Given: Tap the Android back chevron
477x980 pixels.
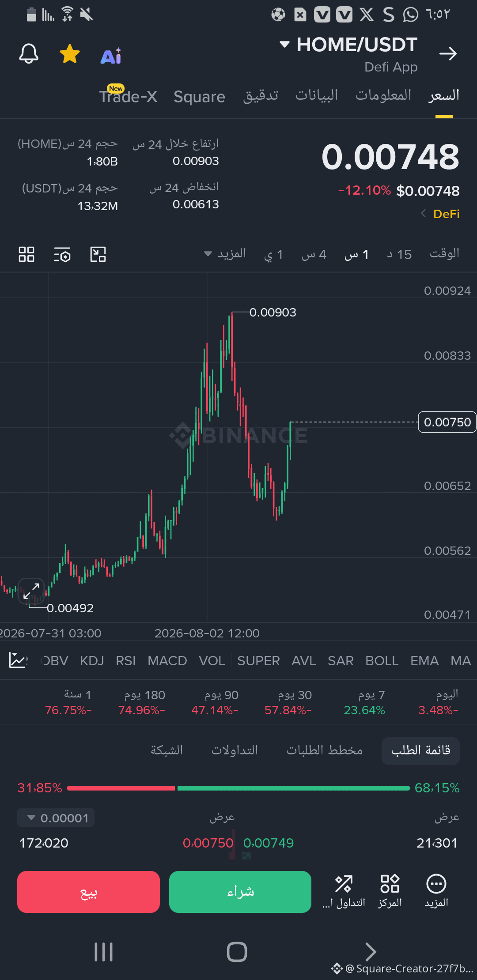Looking at the screenshot, I should [x=371, y=951].
